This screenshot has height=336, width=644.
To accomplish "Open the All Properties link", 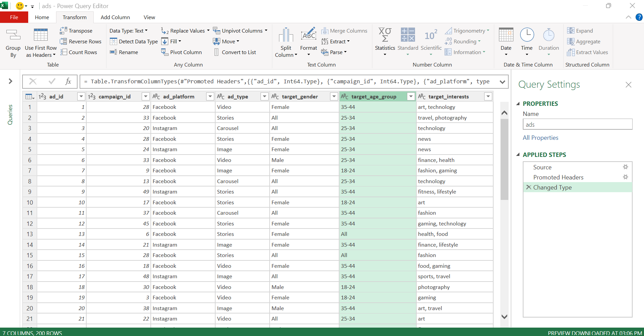I will 540,138.
